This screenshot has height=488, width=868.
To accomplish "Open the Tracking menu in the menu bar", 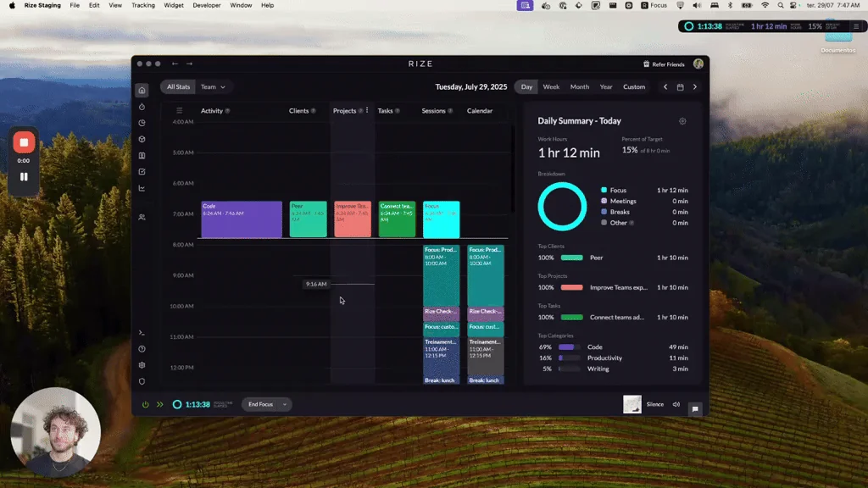I will coord(142,5).
